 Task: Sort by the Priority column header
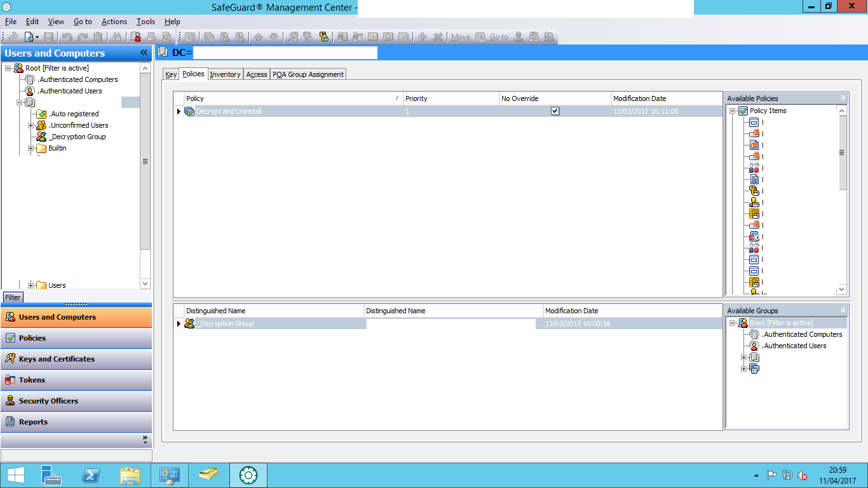[451, 98]
